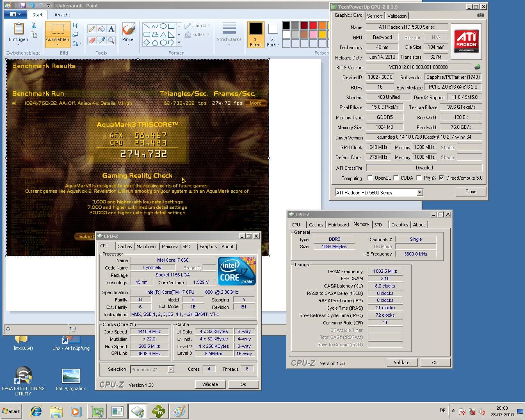
Task: Click the BIOS Version field in GPU-Z
Action: coord(418,67)
